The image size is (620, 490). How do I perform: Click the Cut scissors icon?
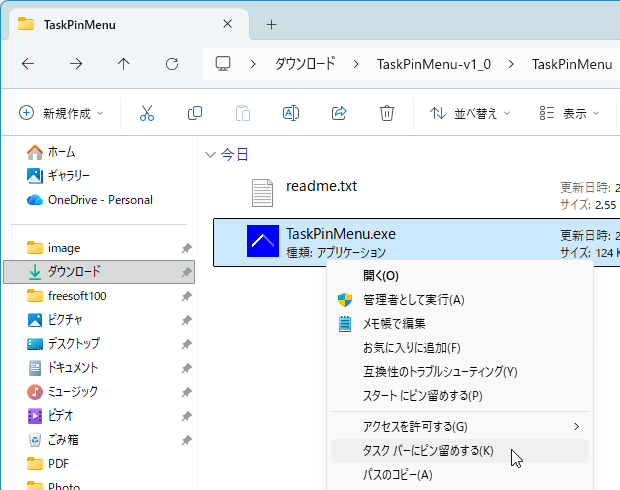point(147,114)
